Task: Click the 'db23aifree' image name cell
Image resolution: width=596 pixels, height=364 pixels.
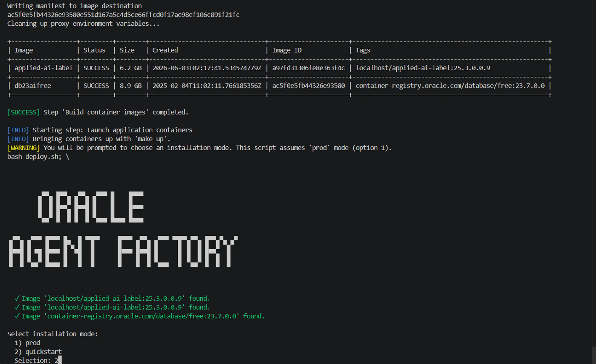Action: pyautogui.click(x=33, y=85)
